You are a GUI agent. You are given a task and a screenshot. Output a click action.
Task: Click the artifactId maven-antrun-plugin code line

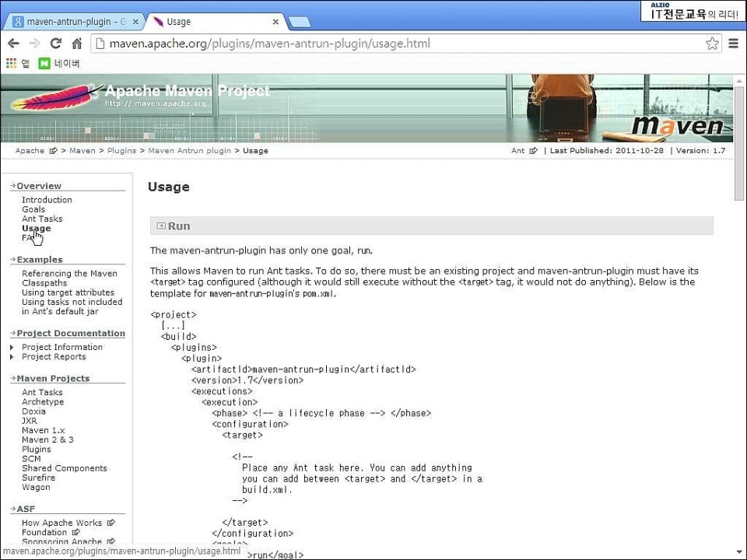pos(303,369)
